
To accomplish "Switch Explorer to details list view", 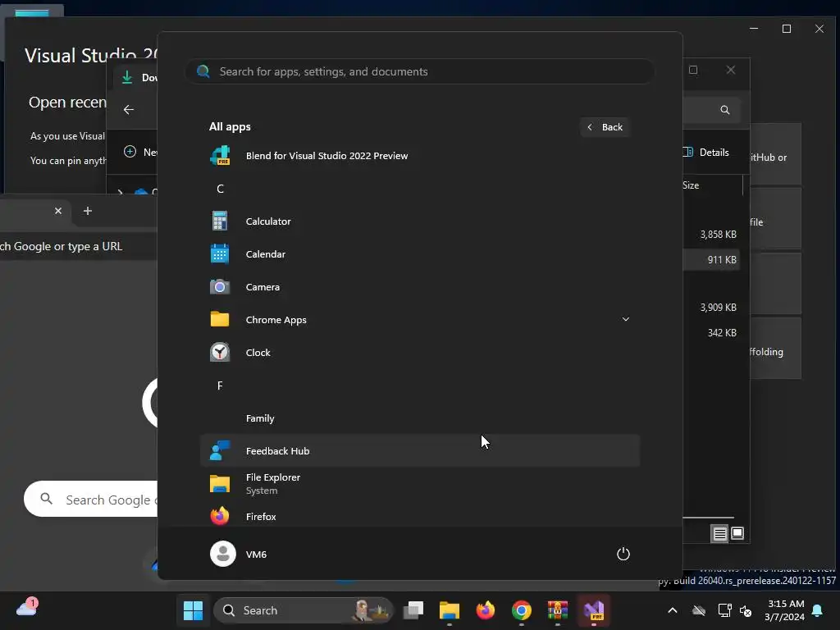I will [x=719, y=533].
